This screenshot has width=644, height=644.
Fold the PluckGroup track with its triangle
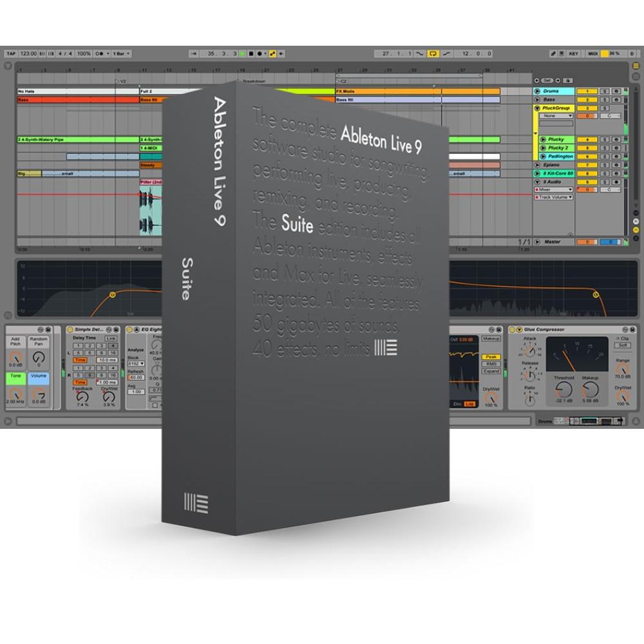point(536,108)
